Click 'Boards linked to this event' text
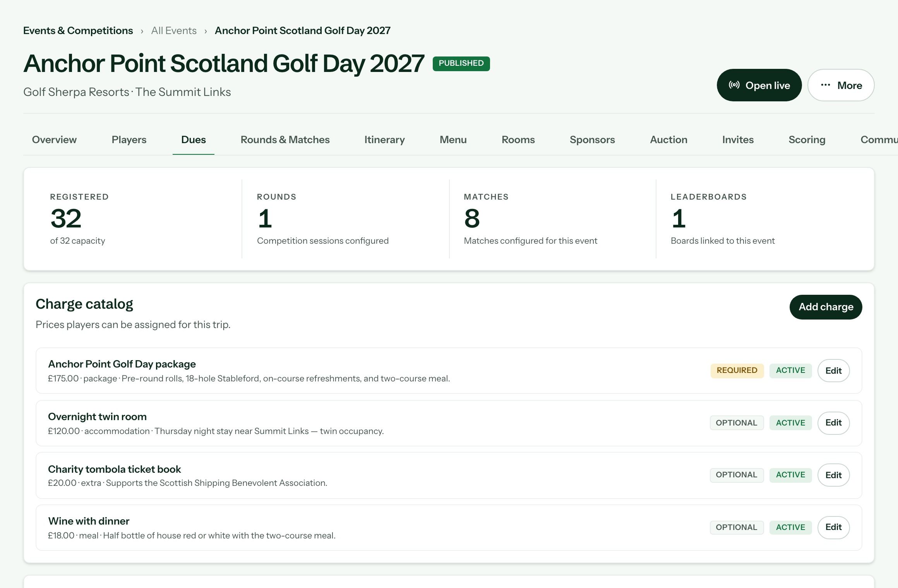Screen dimensions: 898x588 coord(723,241)
